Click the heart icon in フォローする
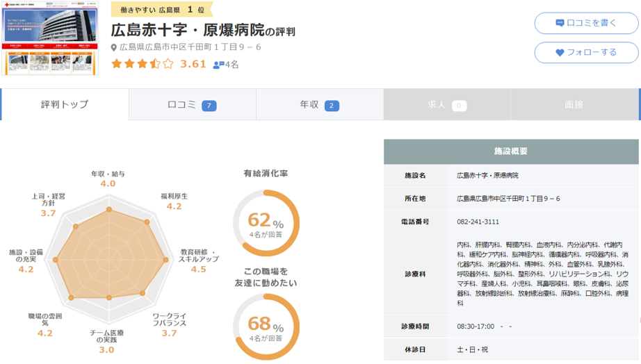This screenshot has width=641, height=364. click(560, 52)
